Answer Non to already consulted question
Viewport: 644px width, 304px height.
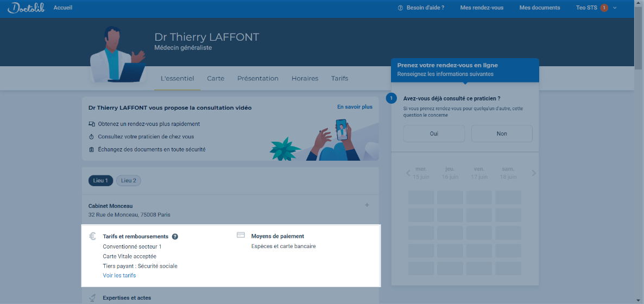tap(502, 134)
